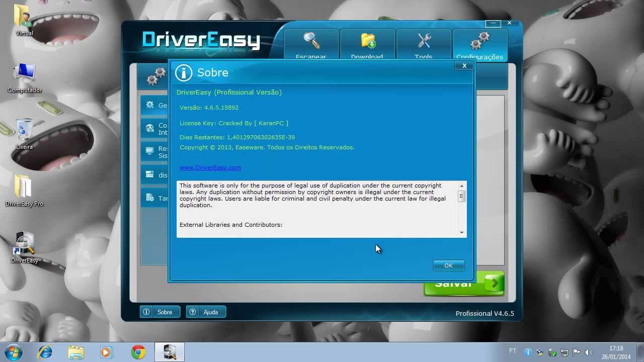Click the OK button in Sobre dialog

(448, 265)
